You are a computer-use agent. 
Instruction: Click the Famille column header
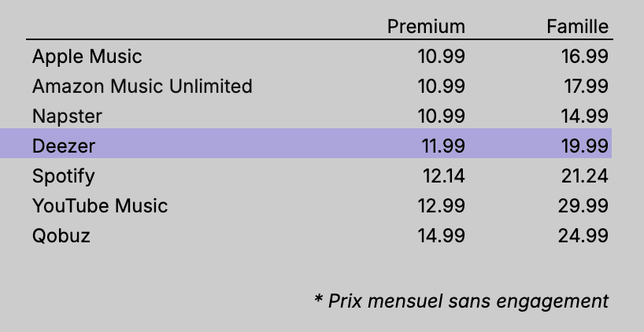pyautogui.click(x=577, y=27)
